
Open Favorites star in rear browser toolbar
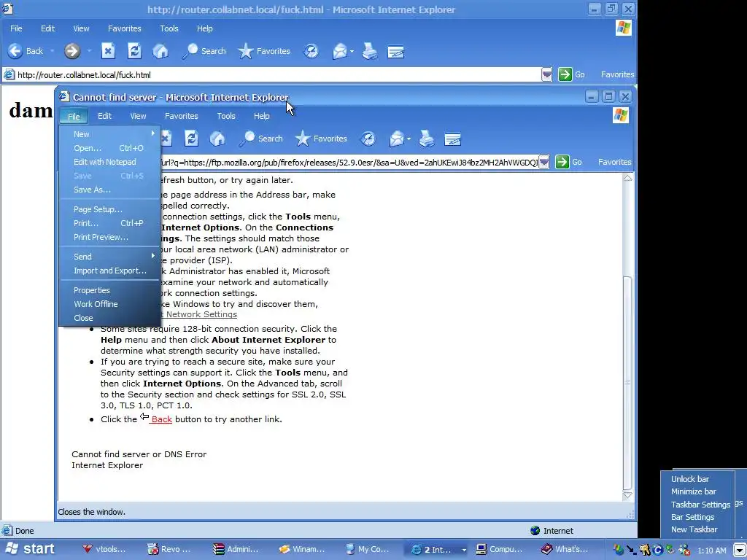click(264, 51)
